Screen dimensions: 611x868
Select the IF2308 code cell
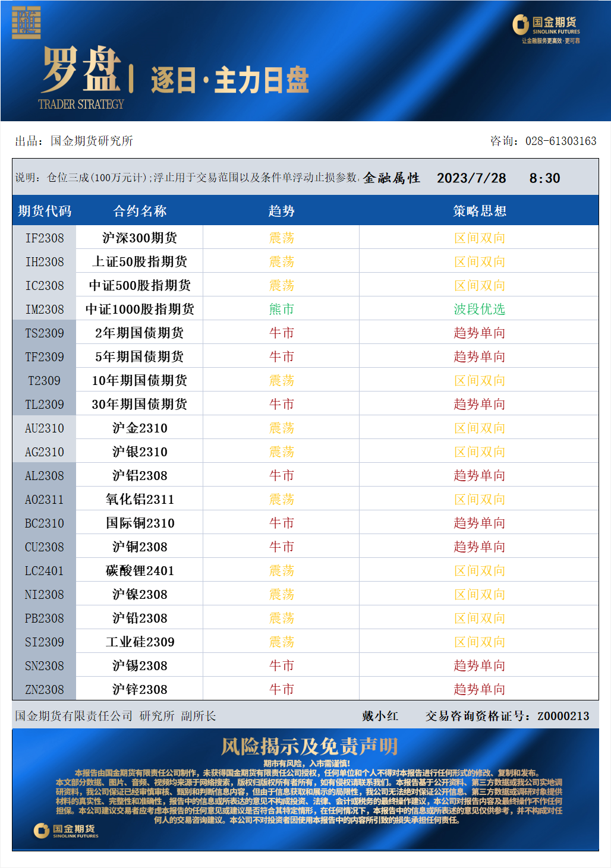point(45,238)
